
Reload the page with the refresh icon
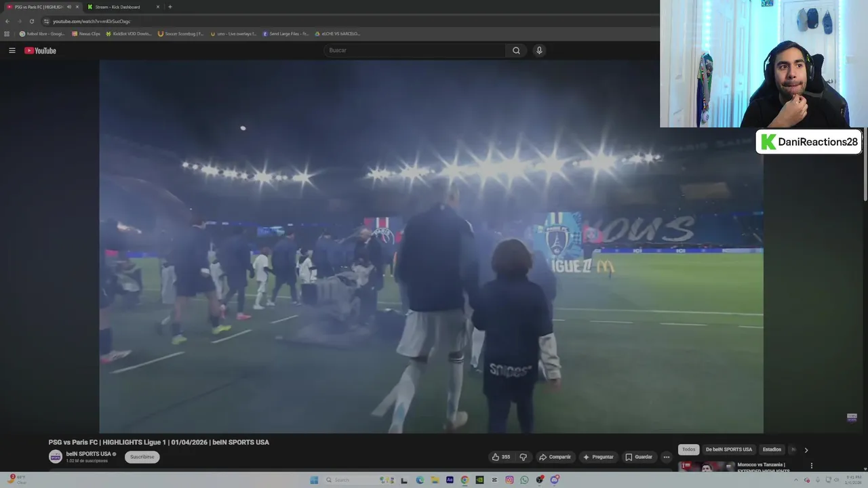(x=31, y=21)
